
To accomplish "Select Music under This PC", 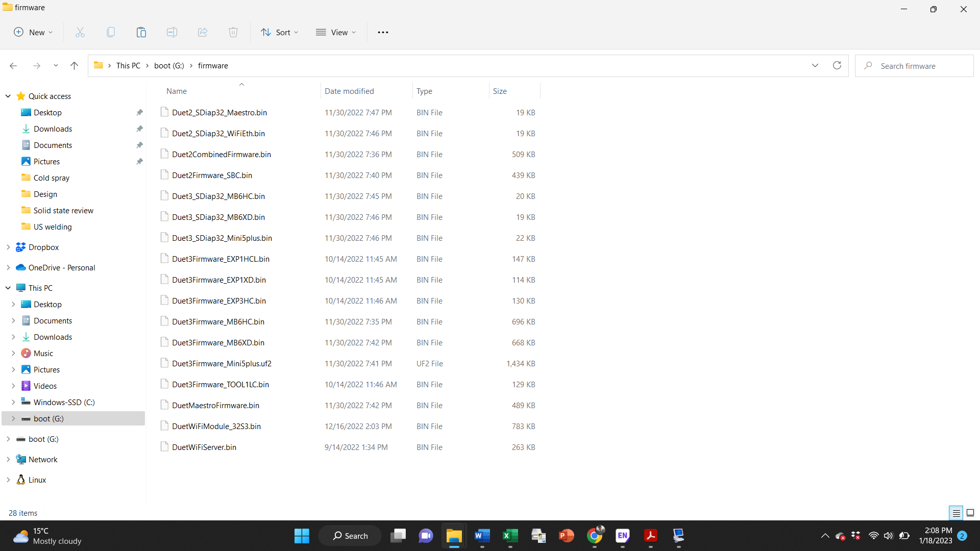I will click(43, 353).
